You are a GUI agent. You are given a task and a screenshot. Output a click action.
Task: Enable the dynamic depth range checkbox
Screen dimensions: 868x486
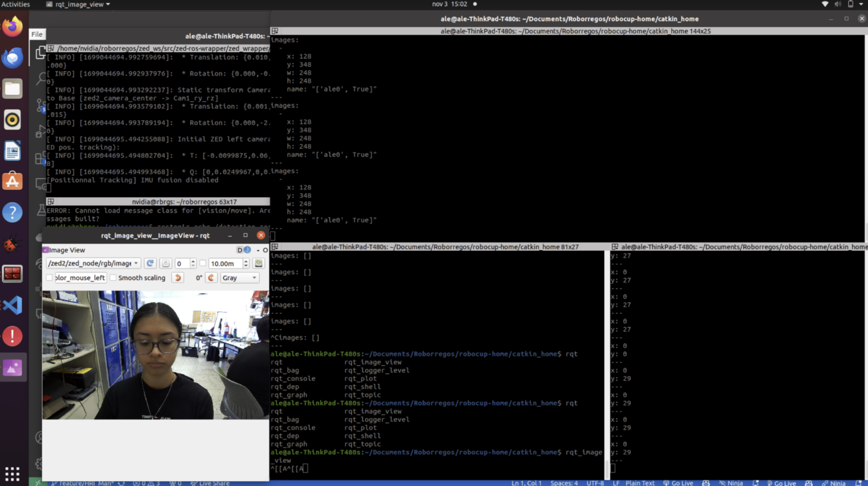click(x=203, y=263)
